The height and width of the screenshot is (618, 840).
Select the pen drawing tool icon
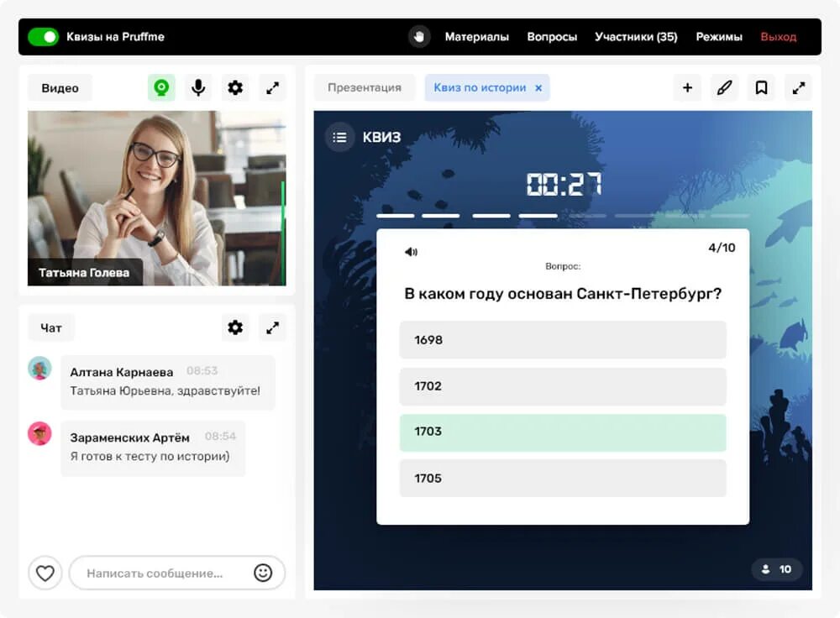(x=724, y=88)
